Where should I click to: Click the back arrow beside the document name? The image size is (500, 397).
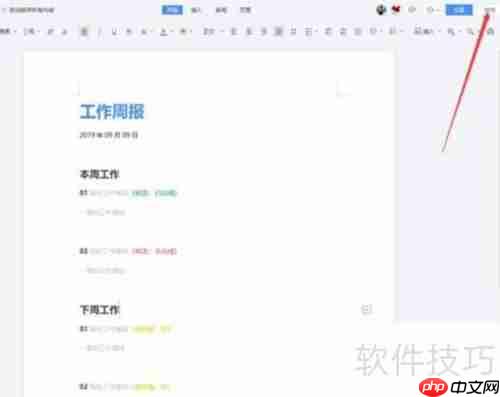coord(4,10)
